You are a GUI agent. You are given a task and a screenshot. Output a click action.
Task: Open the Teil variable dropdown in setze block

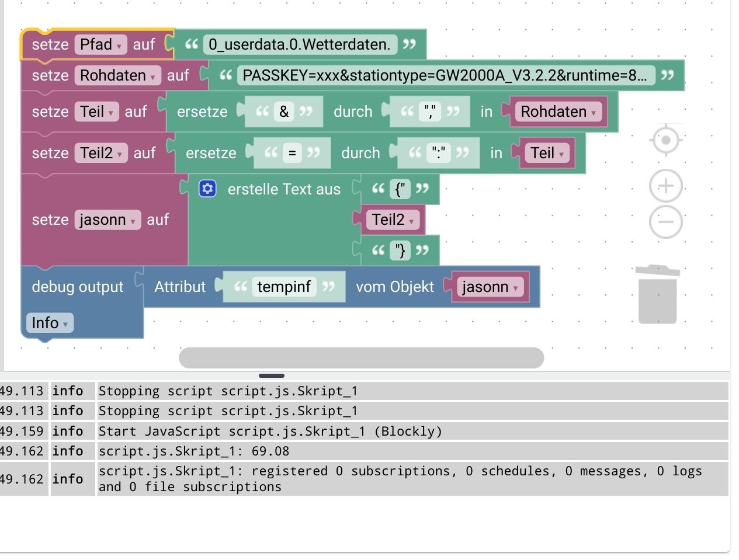pyautogui.click(x=96, y=112)
